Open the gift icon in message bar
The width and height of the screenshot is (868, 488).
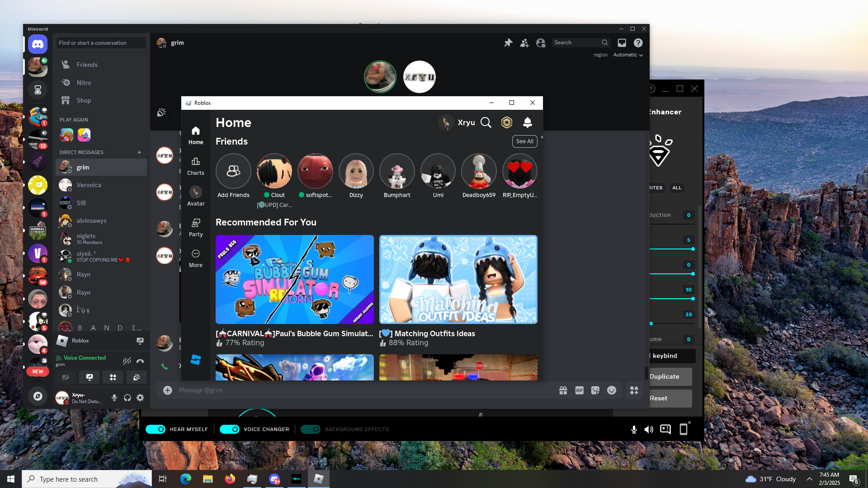[x=563, y=390]
